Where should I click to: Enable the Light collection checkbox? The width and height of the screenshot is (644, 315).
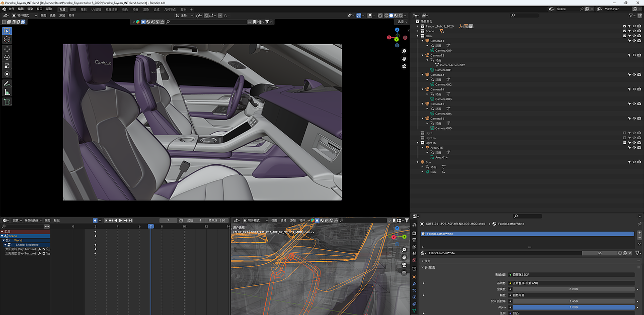(625, 133)
